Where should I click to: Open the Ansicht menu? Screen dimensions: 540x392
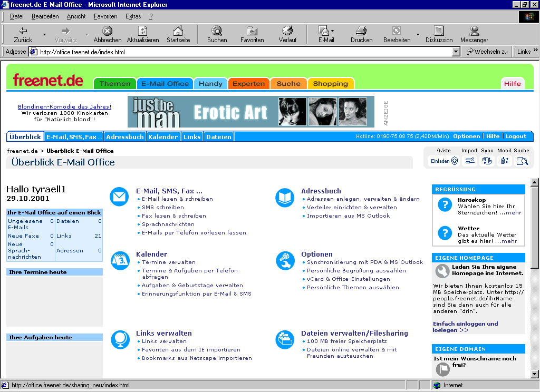[76, 16]
